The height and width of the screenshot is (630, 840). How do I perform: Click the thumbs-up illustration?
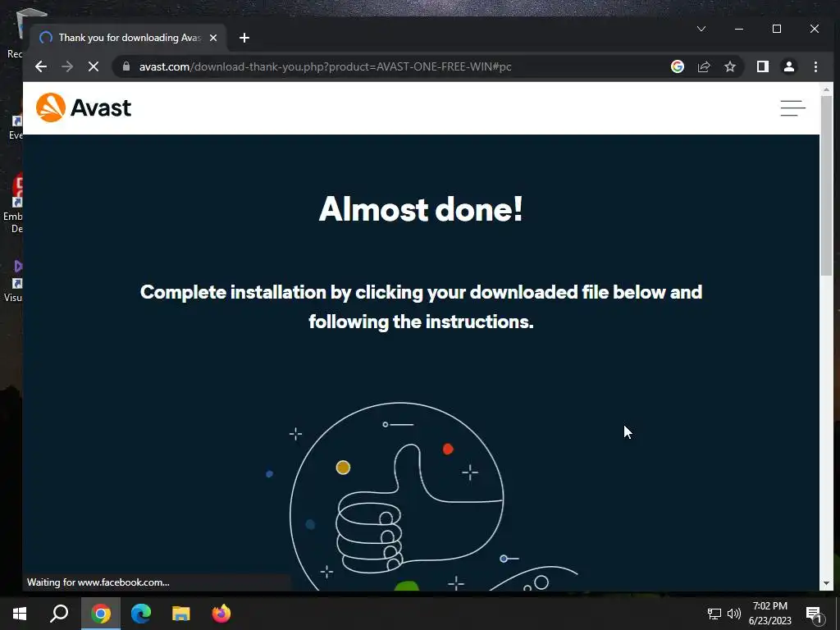(398, 497)
